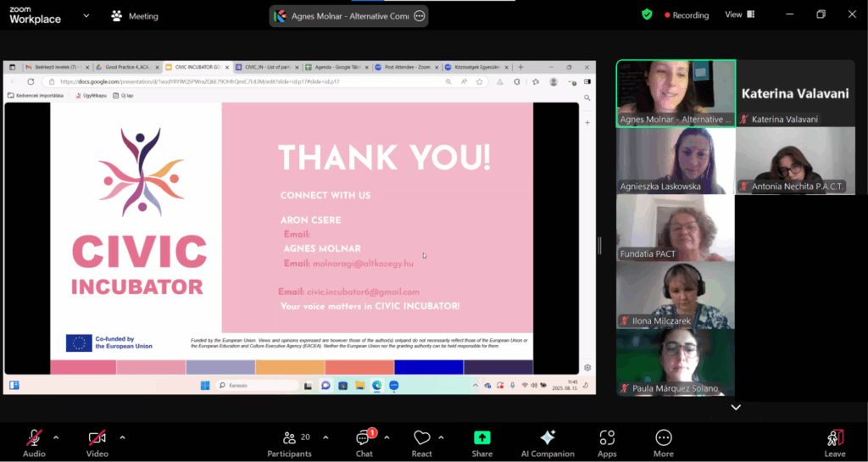
Task: Open options for Agnes Molnar's shared screen
Action: pos(419,16)
